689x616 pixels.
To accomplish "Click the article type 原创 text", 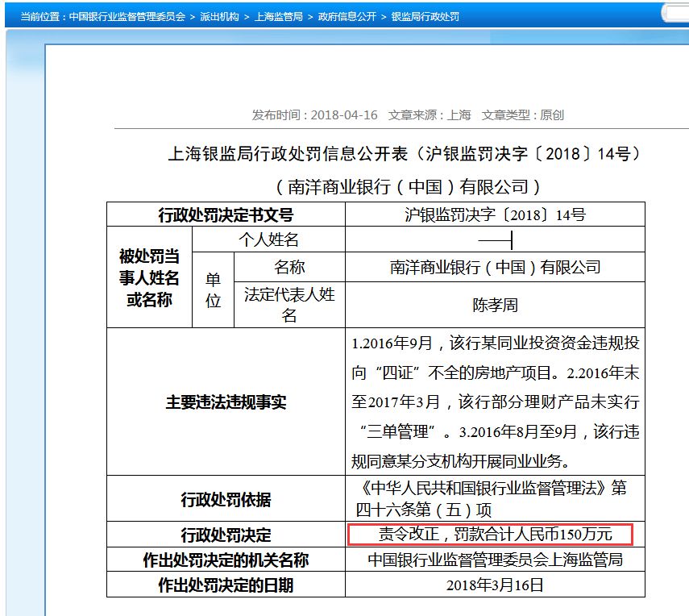I will (552, 115).
